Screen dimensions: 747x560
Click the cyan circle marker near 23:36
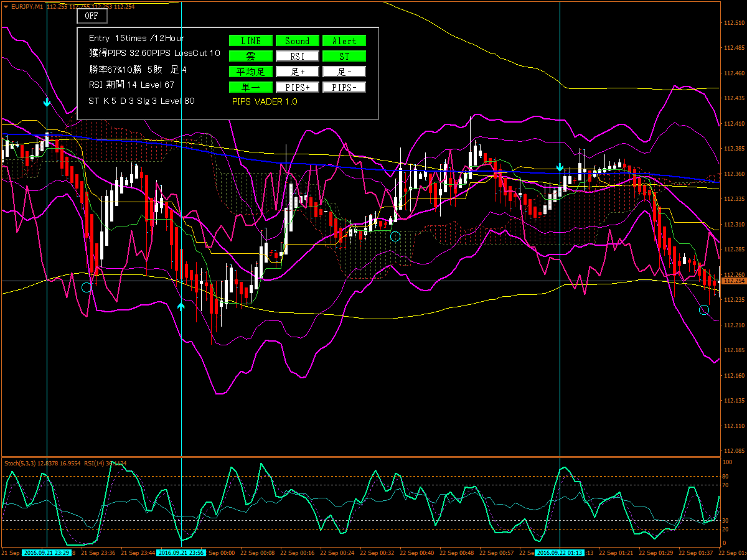pyautogui.click(x=87, y=287)
